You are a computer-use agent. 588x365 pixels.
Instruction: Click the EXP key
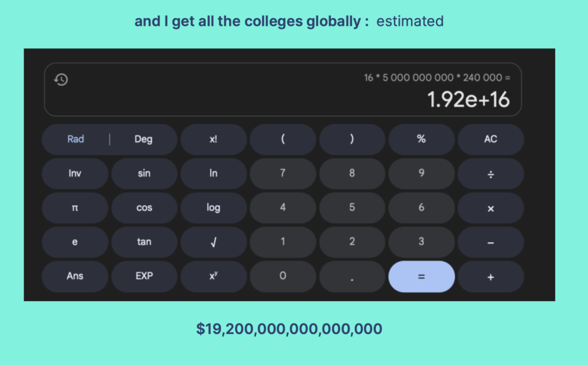[144, 276]
